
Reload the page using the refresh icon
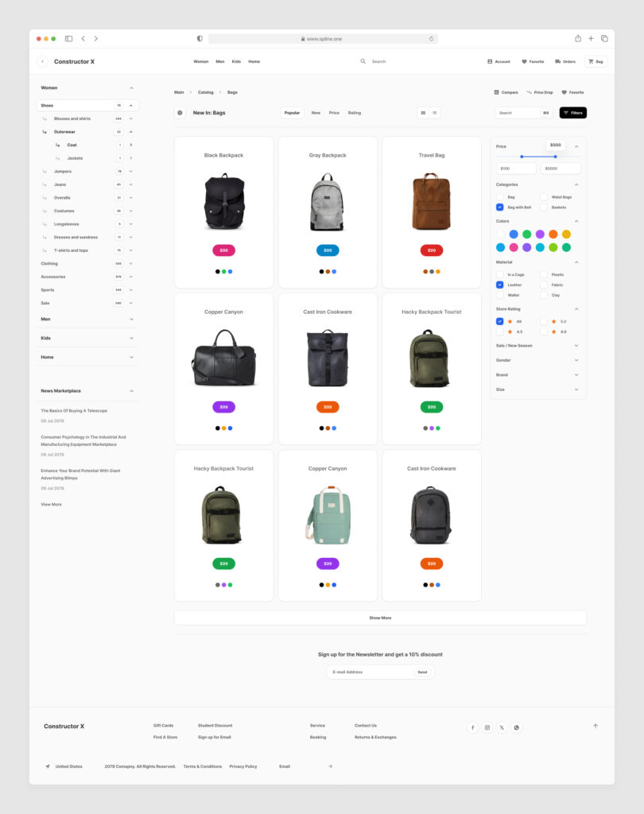(431, 38)
